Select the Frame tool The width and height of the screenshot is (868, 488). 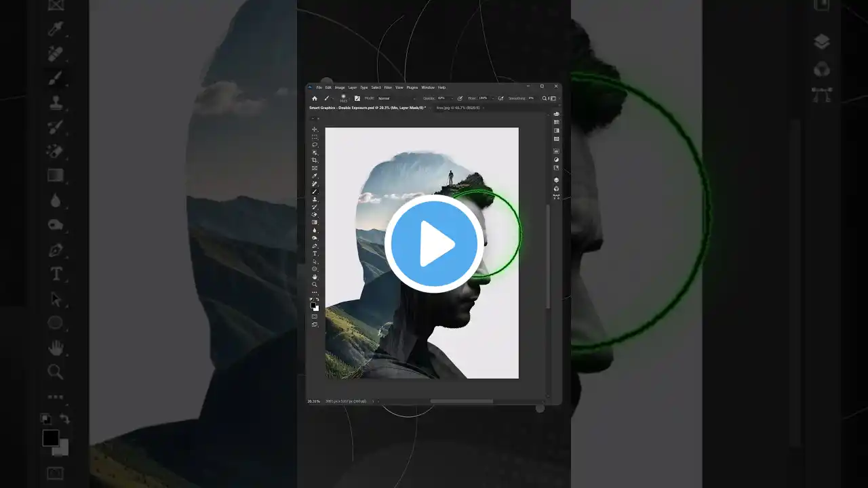pos(315,168)
